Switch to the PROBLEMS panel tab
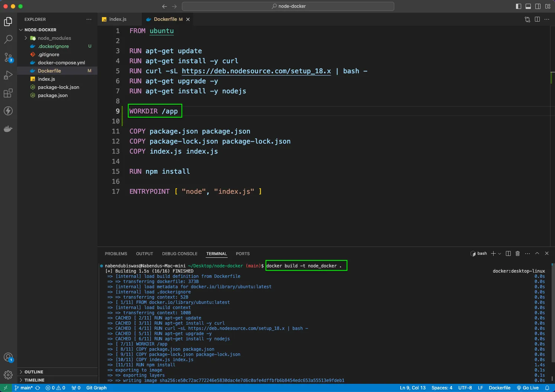Viewport: 555px width, 392px height. [x=116, y=254]
